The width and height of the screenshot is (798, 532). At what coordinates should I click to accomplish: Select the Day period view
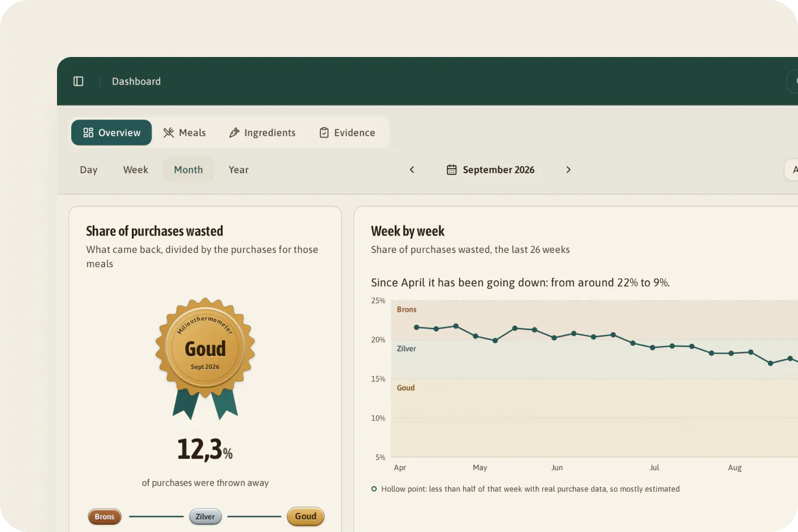88,170
